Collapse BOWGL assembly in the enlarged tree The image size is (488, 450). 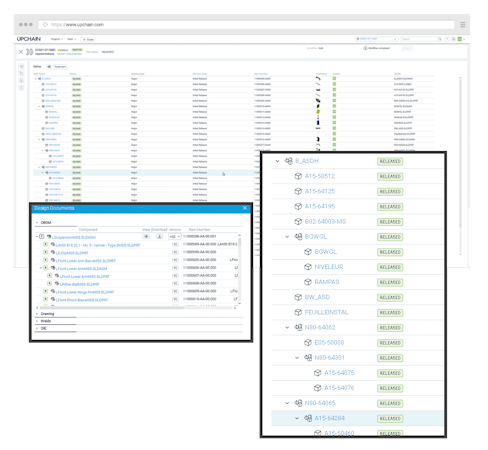tap(287, 237)
